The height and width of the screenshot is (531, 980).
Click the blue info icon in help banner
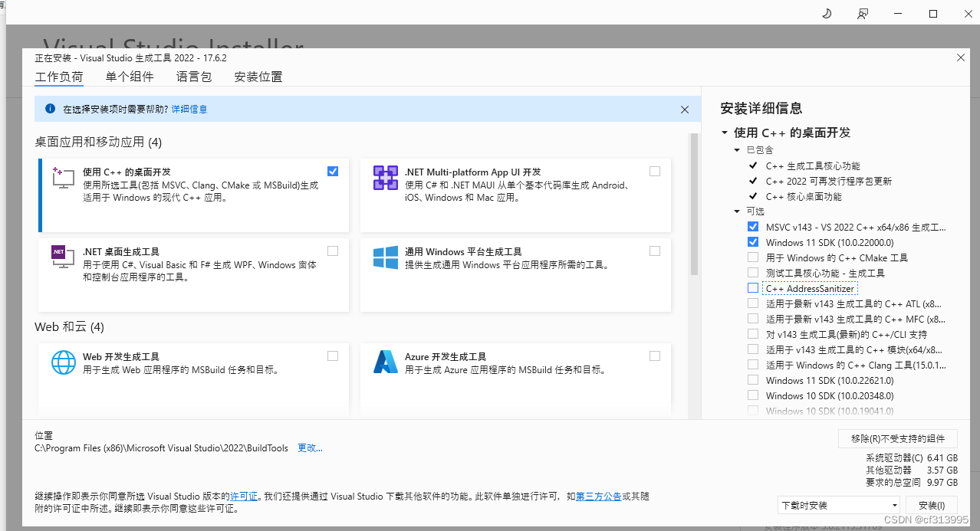point(50,110)
